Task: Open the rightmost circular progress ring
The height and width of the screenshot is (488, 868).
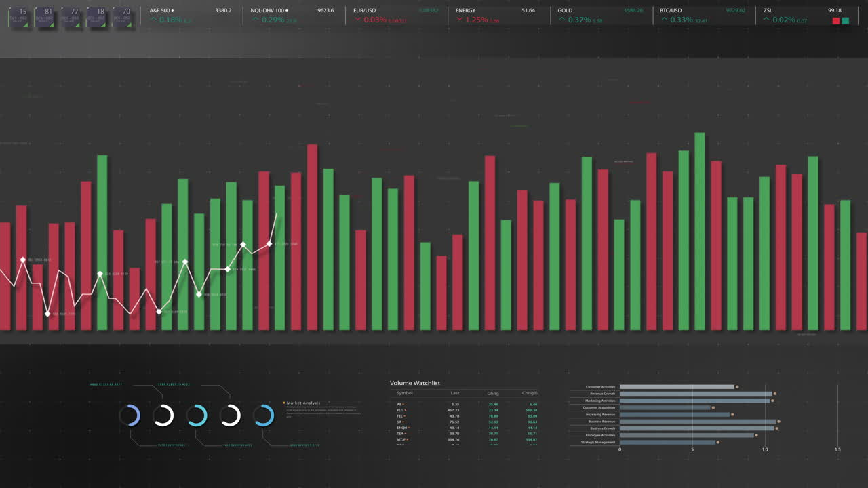Action: pos(264,415)
